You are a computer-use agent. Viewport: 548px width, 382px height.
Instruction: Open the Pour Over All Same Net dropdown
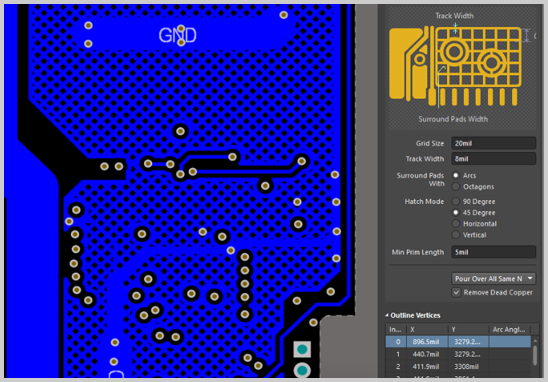pyautogui.click(x=493, y=279)
